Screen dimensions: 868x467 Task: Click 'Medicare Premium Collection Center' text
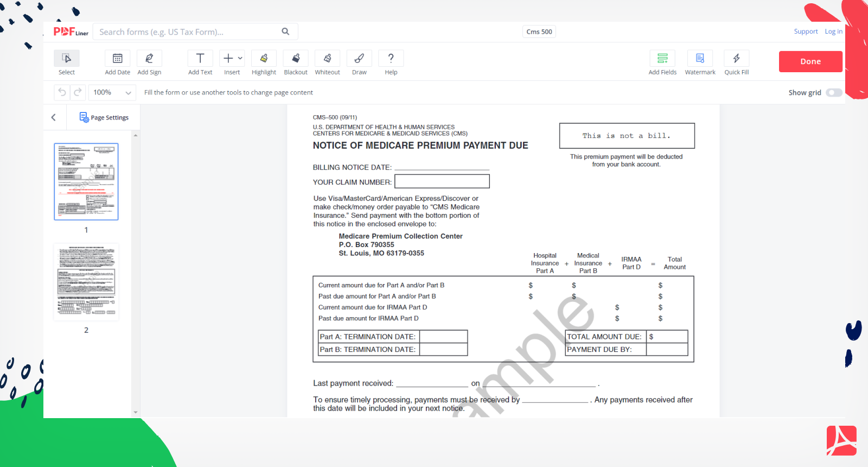click(x=401, y=236)
